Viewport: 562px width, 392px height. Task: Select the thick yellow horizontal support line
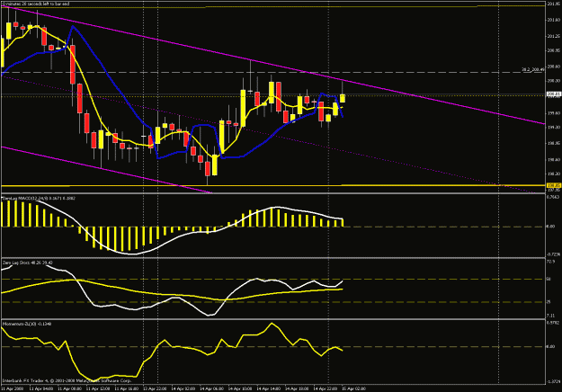(272, 185)
